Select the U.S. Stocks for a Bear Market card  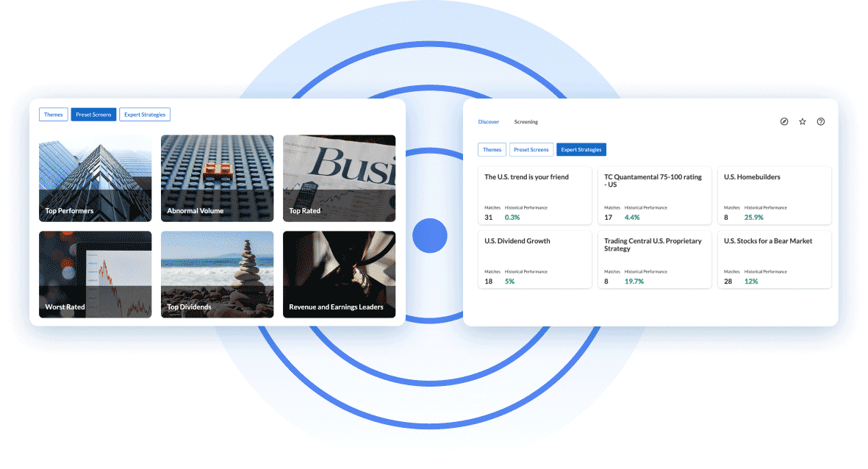point(775,259)
